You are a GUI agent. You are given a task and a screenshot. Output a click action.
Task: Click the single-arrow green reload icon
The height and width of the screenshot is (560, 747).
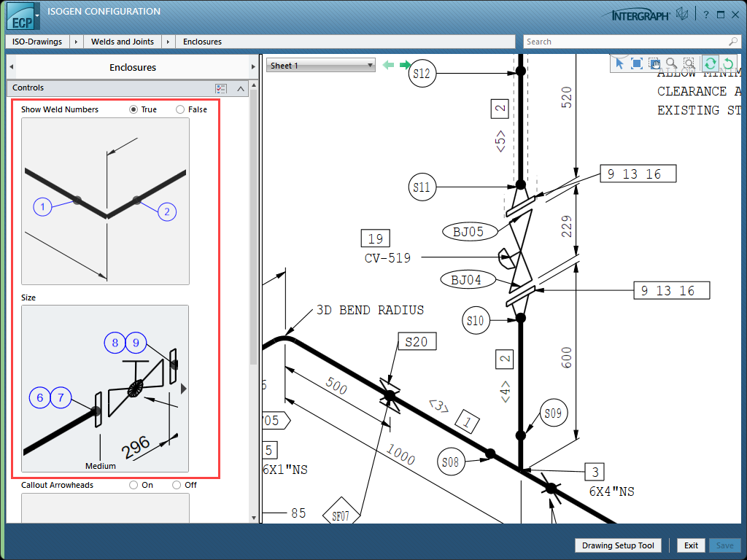[727, 64]
